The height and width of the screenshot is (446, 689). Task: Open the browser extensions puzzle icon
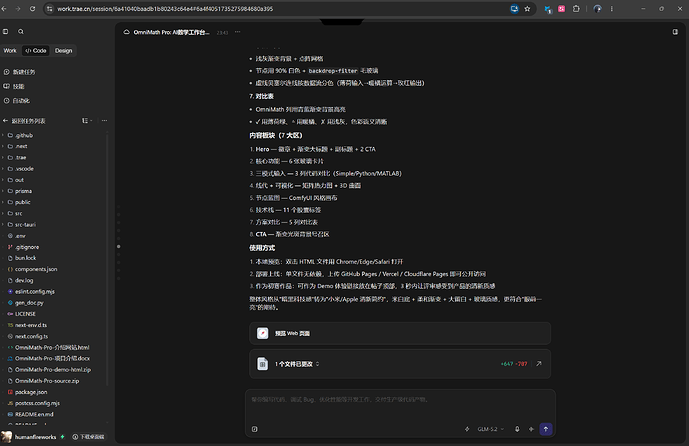576,9
